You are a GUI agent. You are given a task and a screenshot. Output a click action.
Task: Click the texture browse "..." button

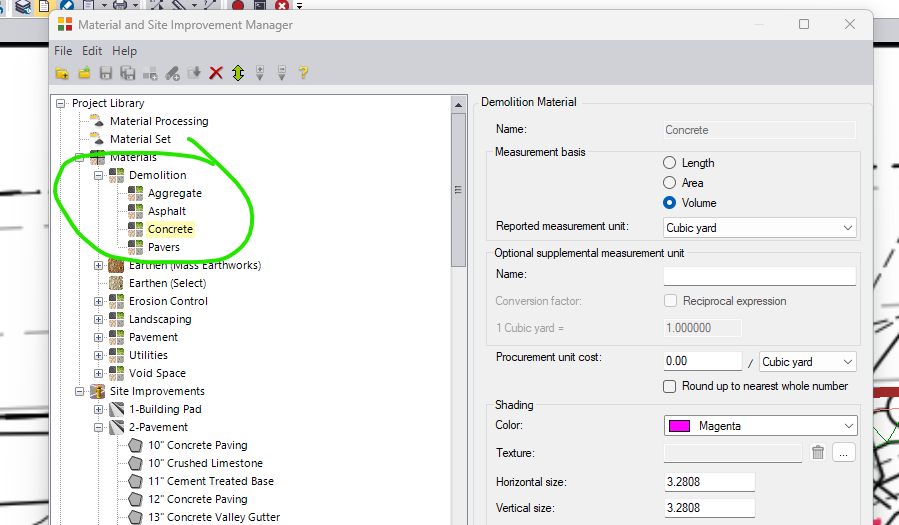click(843, 453)
